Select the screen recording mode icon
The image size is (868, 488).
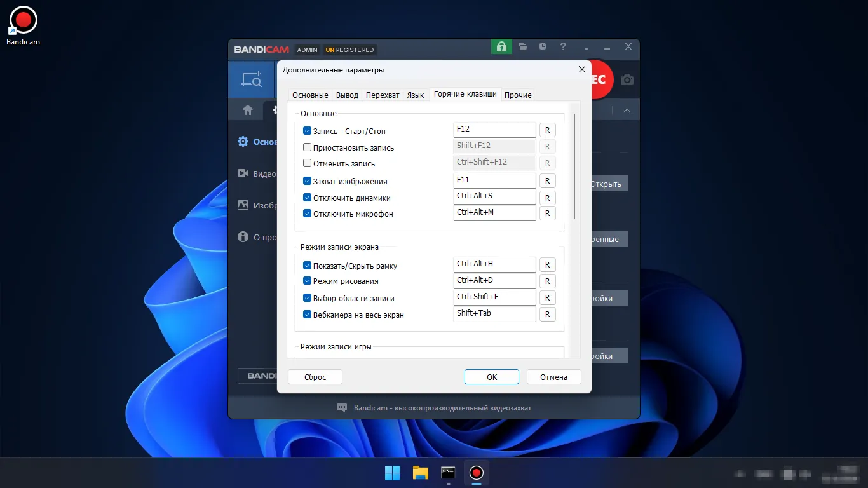tap(252, 80)
